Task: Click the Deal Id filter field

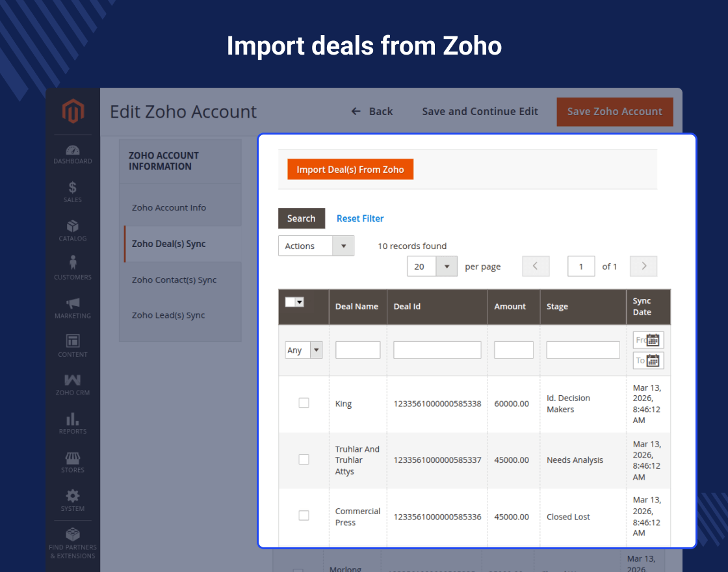Action: coord(437,350)
